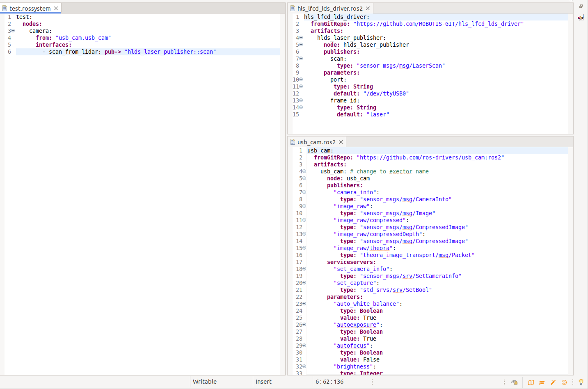The height and width of the screenshot is (389, 588).
Task: Click the star circle icon in status bar
Action: [x=564, y=382]
